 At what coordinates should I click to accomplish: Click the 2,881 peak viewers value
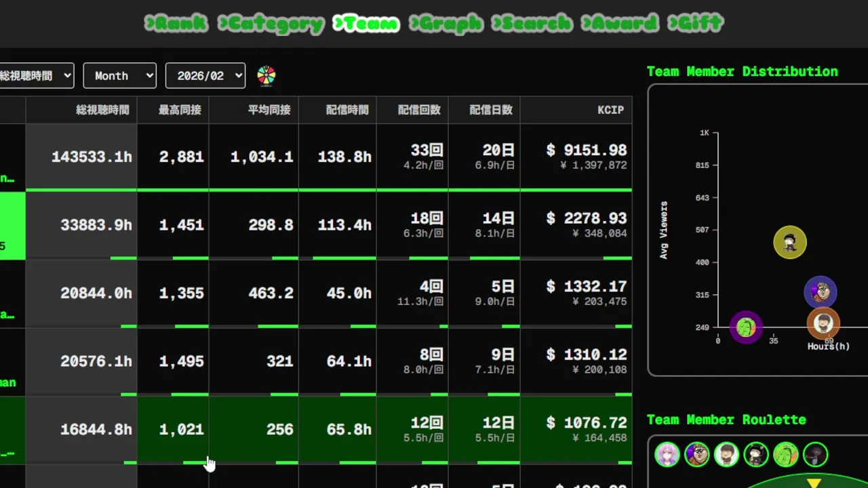pos(181,157)
